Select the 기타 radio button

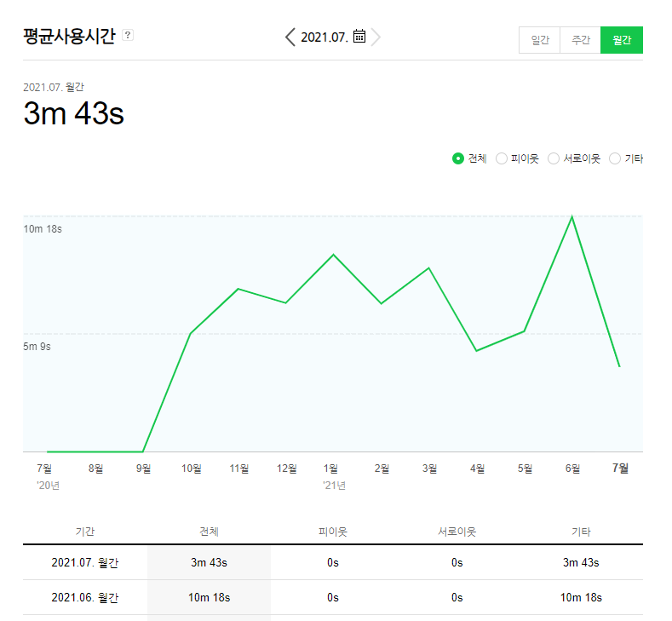click(x=615, y=158)
